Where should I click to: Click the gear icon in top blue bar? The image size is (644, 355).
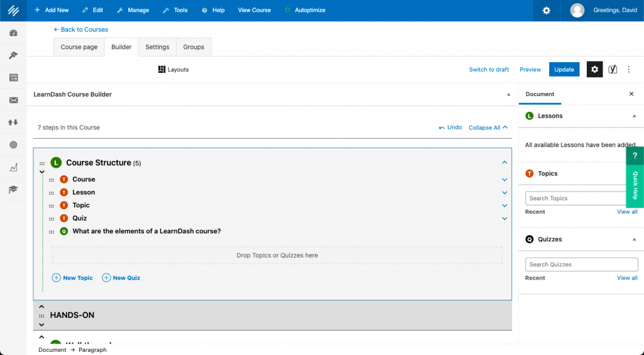tap(547, 11)
